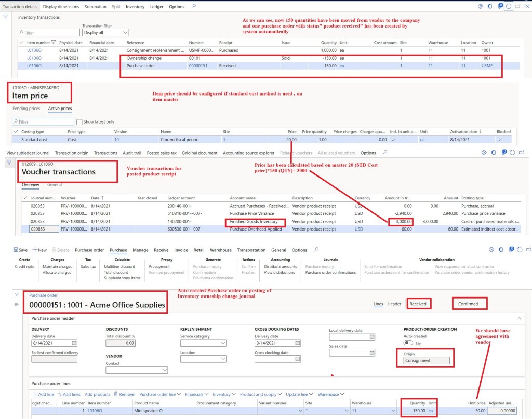The width and height of the screenshot is (532, 419).
Task: Select the pop-out form icon top right
Action: pyautogui.click(x=518, y=6)
